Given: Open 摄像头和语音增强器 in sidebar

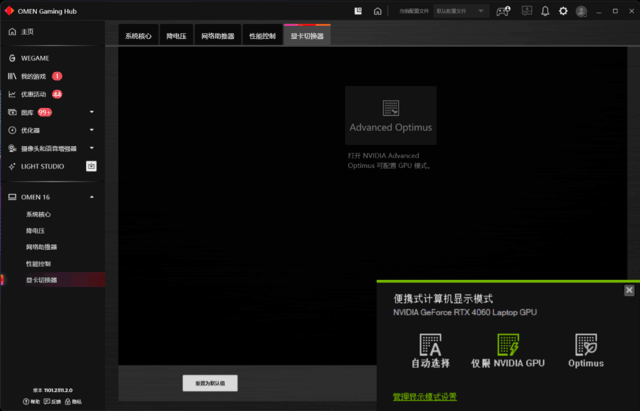Looking at the screenshot, I should pyautogui.click(x=49, y=149).
